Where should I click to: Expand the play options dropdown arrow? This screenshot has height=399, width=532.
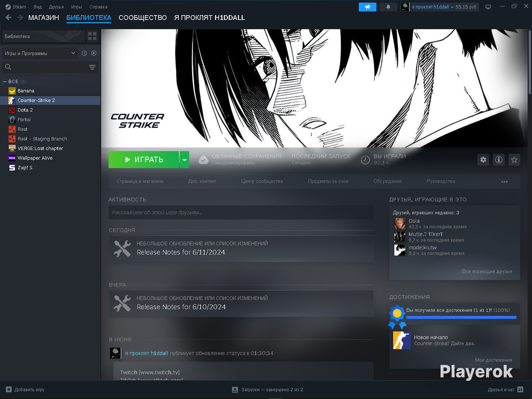pos(184,160)
